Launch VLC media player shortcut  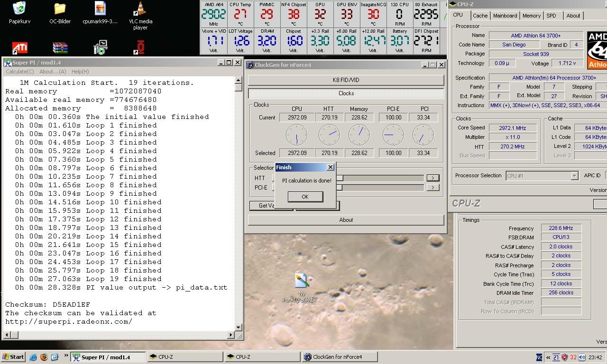click(140, 15)
